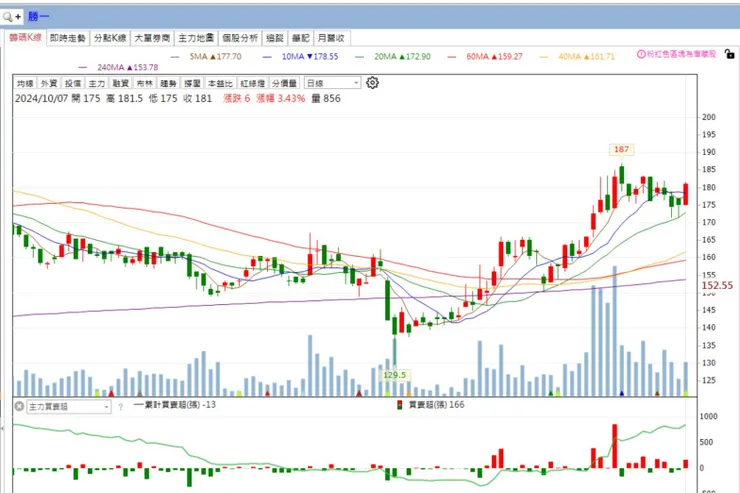740x493 pixels.
Task: Click the unlocked padlock icon
Action: click(730, 54)
